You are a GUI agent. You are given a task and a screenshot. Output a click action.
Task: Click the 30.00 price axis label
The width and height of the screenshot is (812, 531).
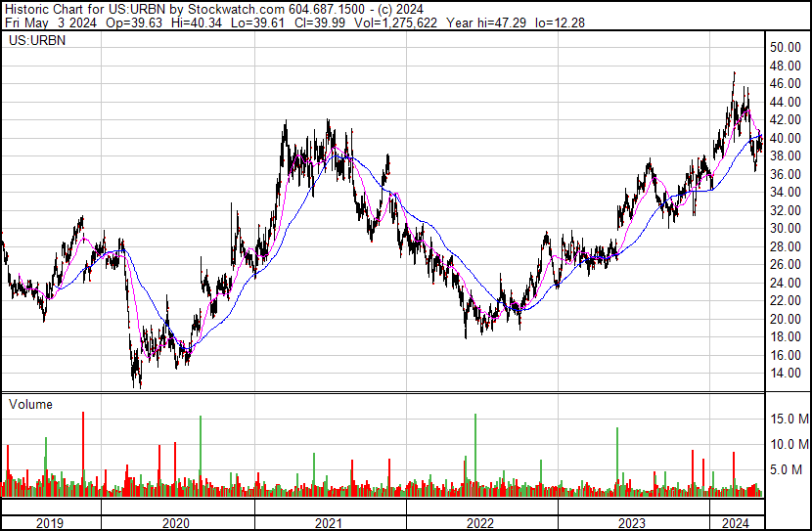pos(786,228)
